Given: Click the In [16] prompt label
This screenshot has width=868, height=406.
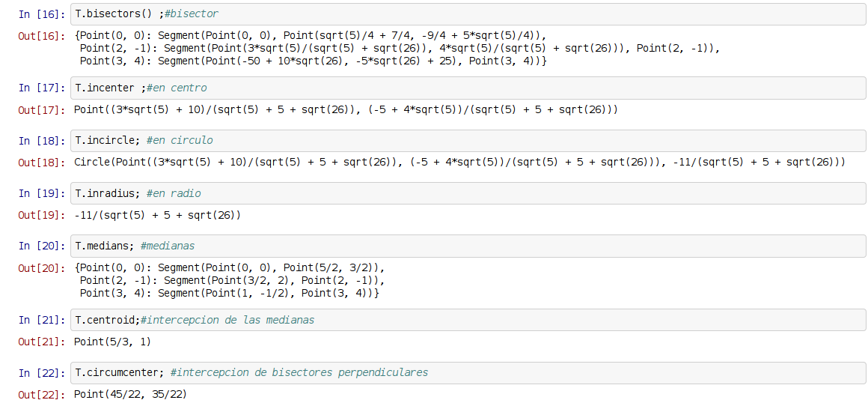Looking at the screenshot, I should [x=42, y=13].
